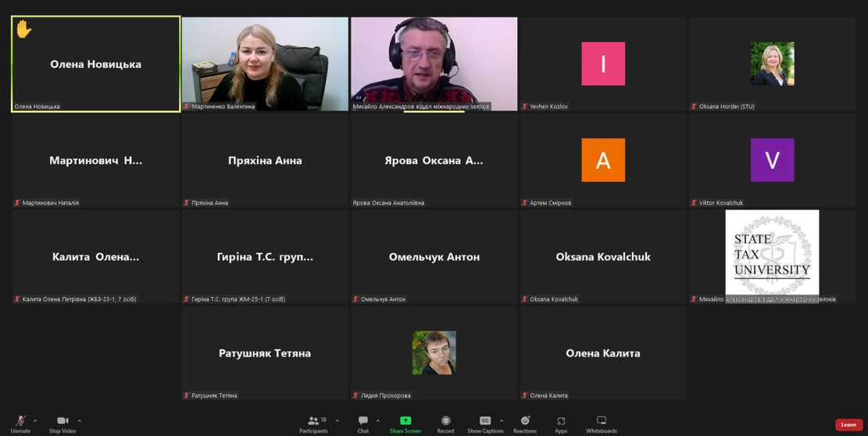
Task: Unmute the microphone
Action: pos(20,423)
